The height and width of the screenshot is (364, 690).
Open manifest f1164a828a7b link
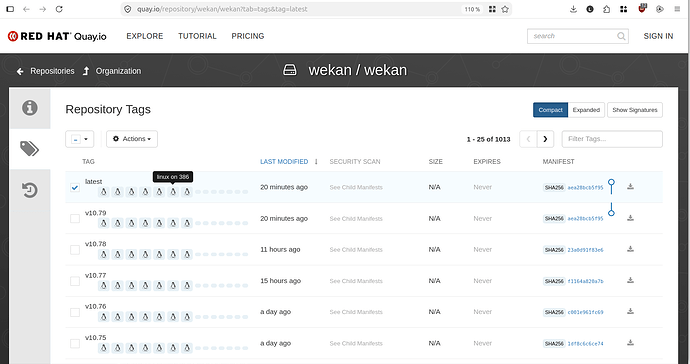(x=585, y=281)
